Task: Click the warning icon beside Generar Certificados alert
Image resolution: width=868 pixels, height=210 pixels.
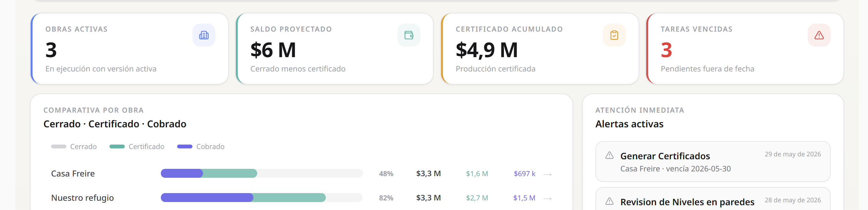Action: click(x=609, y=155)
